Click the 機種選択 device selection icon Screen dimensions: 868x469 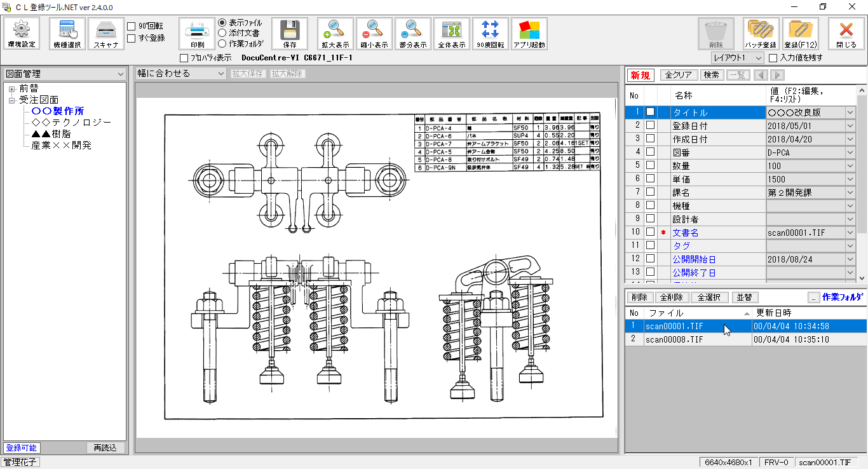(x=67, y=34)
